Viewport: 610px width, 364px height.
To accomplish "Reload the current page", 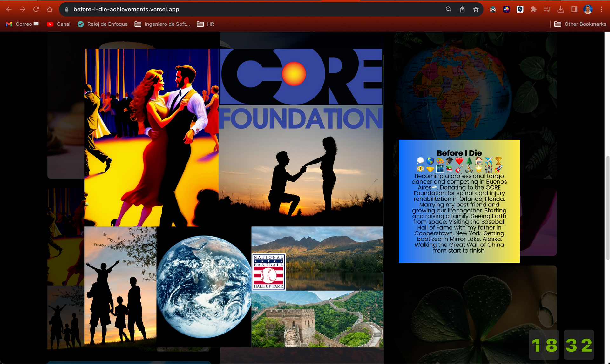I will point(36,10).
